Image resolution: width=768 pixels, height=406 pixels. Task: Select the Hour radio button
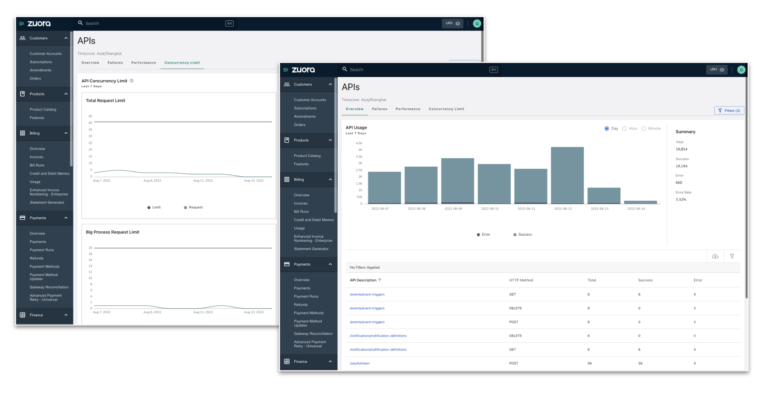click(625, 128)
